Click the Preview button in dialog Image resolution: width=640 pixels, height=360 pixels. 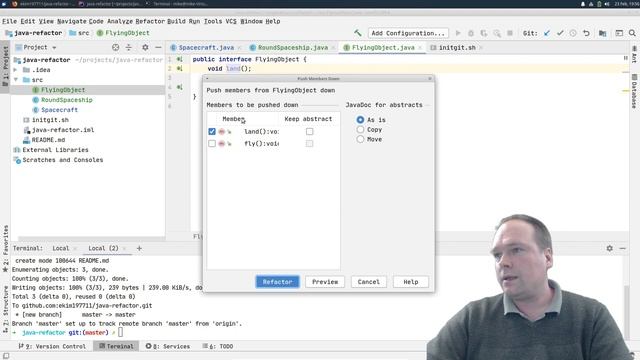[325, 282]
